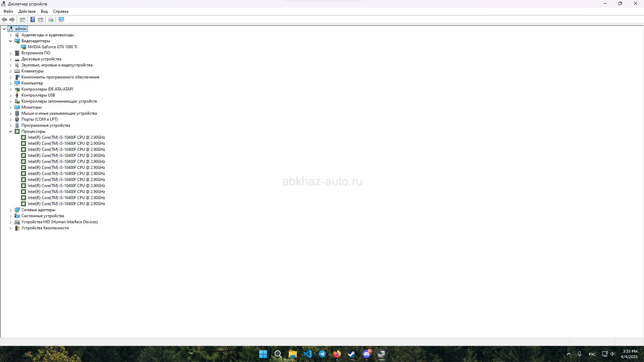Open the Windows Start button
This screenshot has width=644, height=362.
(263, 354)
